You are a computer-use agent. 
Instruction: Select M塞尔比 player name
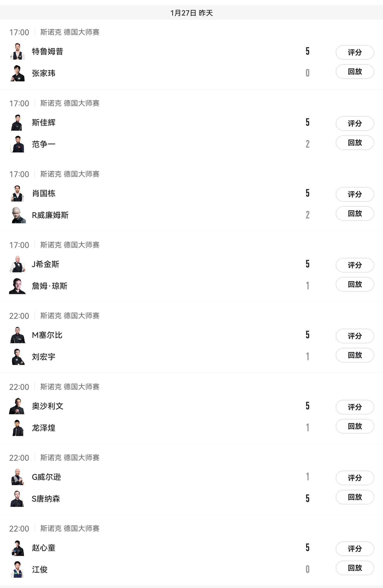tap(47, 335)
